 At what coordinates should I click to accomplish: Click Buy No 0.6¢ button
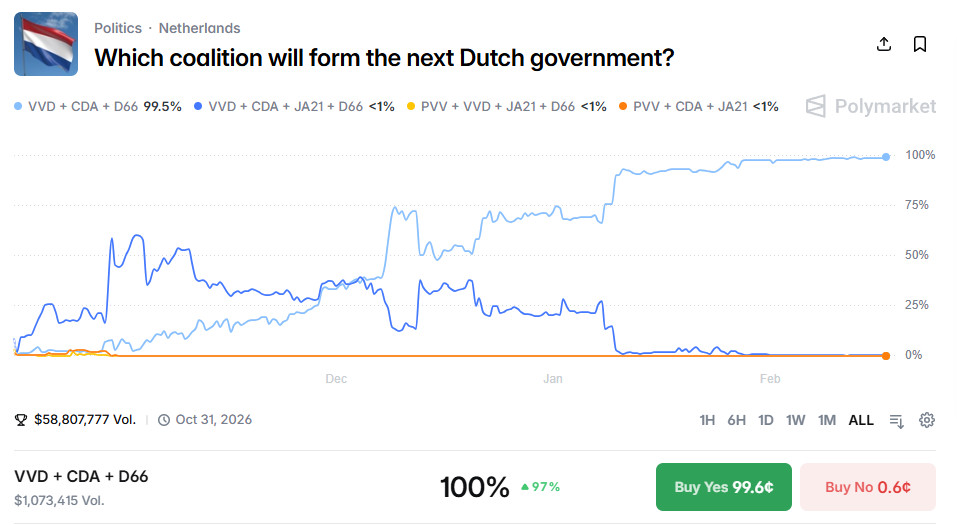(x=867, y=487)
